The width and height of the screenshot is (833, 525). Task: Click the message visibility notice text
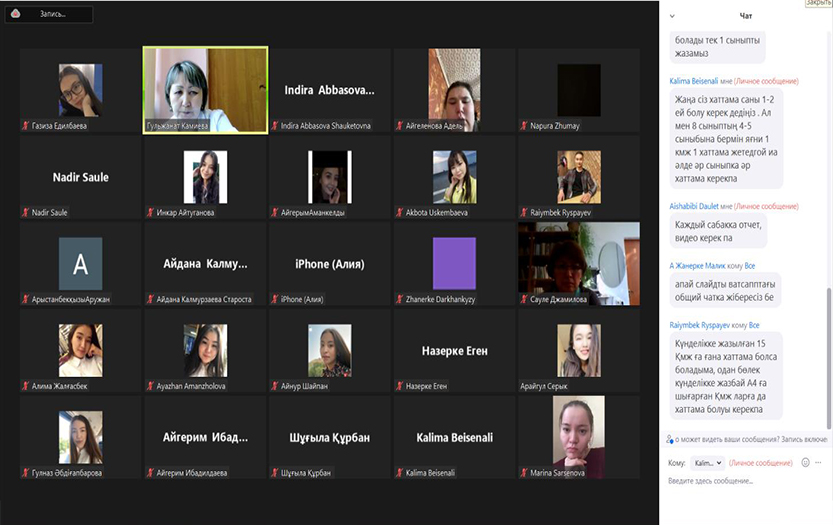(752, 439)
